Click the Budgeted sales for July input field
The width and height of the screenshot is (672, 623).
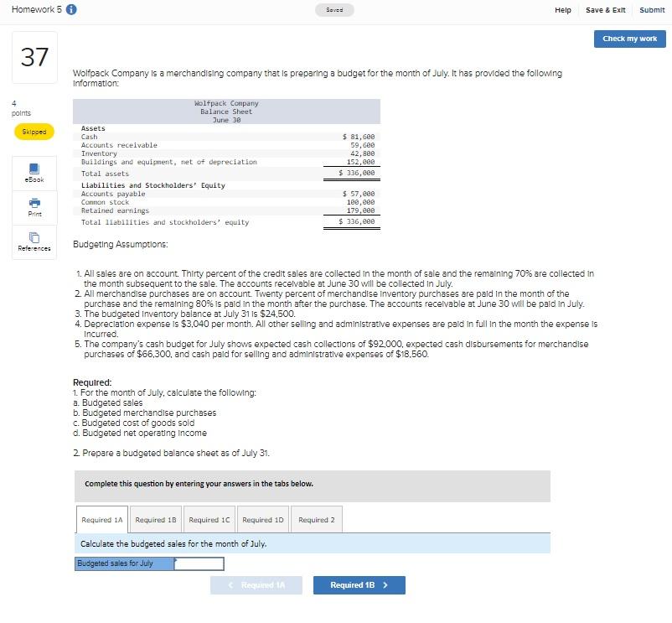[x=199, y=563]
